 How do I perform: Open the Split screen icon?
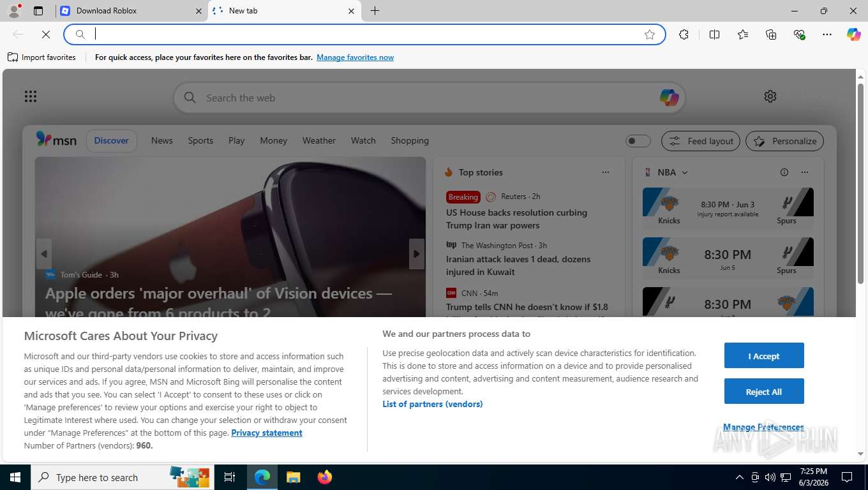pyautogui.click(x=714, y=34)
